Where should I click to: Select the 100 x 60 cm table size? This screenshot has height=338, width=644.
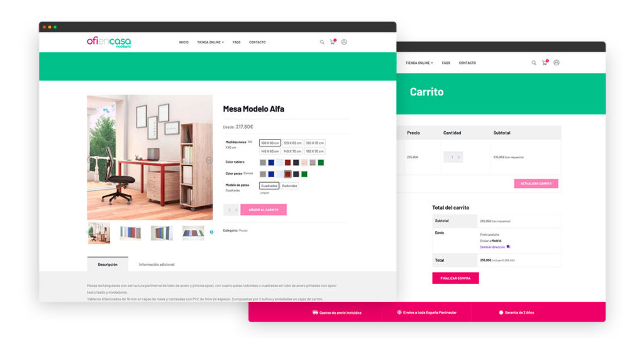click(270, 143)
